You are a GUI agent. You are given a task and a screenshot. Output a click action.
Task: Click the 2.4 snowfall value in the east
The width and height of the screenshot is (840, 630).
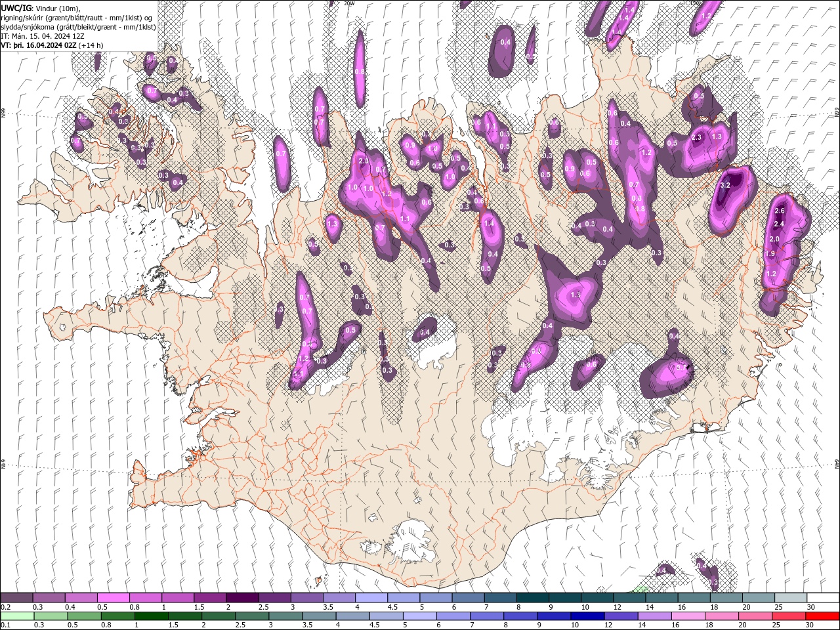tap(780, 224)
